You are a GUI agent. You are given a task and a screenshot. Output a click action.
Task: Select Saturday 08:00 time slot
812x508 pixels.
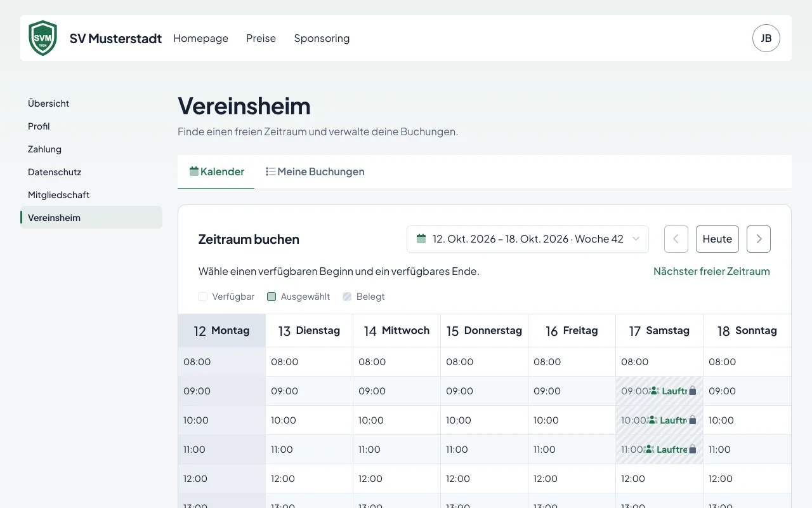660,362
